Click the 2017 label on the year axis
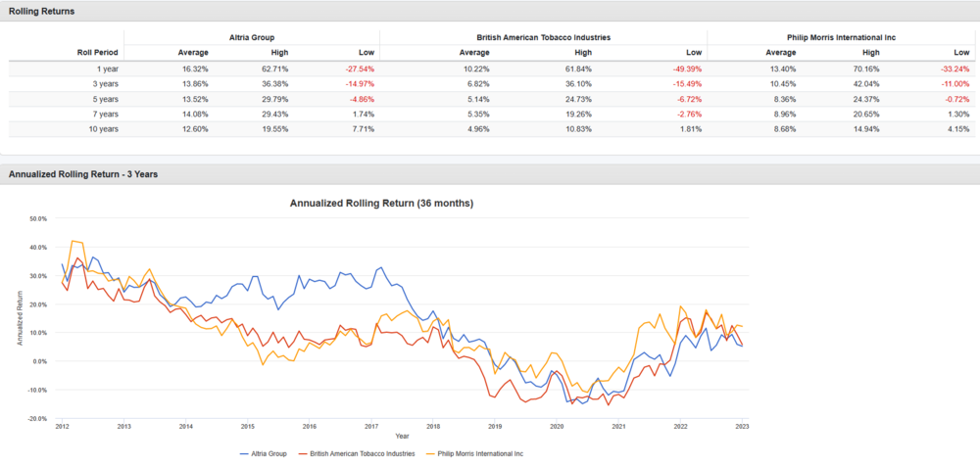980x466 pixels. pos(371,427)
